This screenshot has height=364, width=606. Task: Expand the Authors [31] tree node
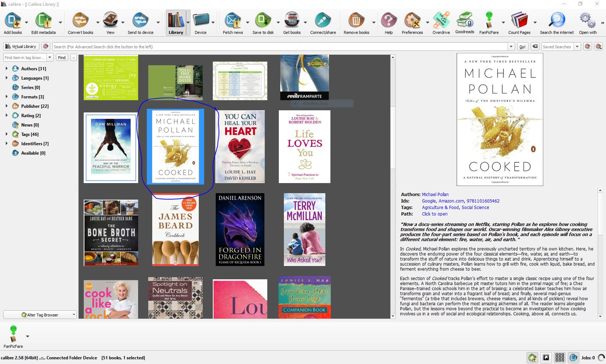tap(6, 68)
